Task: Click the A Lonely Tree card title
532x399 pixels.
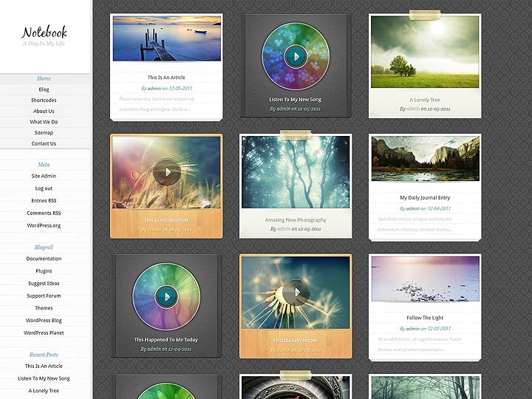Action: click(425, 100)
